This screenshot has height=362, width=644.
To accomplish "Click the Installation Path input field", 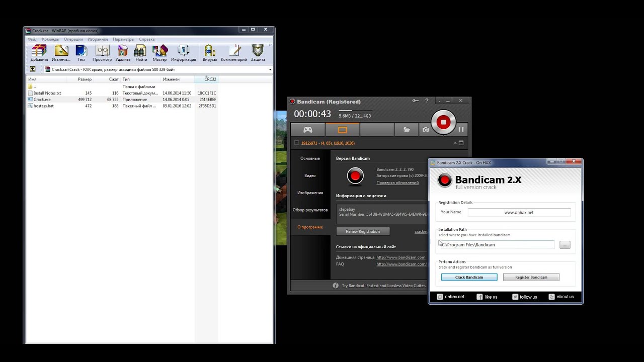I will [x=497, y=245].
